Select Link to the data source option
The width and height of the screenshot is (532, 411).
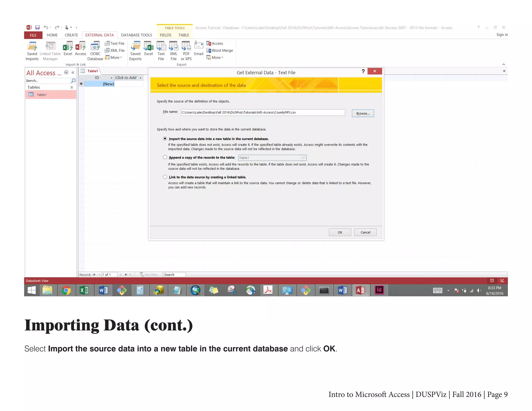pos(165,177)
